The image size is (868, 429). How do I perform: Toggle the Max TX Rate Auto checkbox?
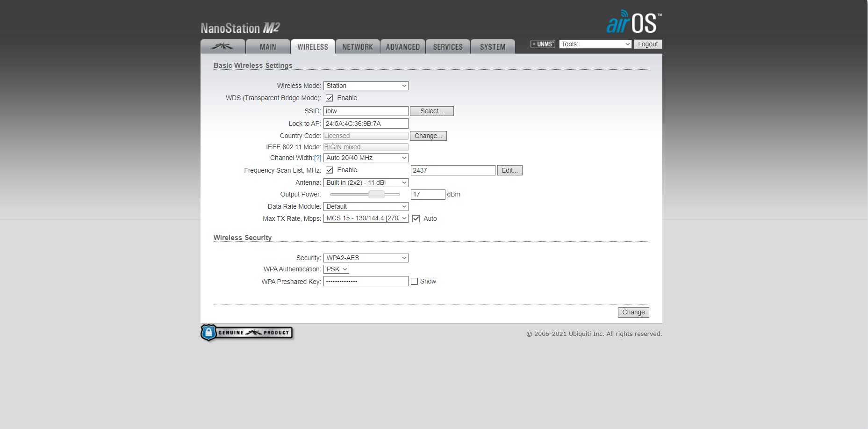click(x=416, y=218)
